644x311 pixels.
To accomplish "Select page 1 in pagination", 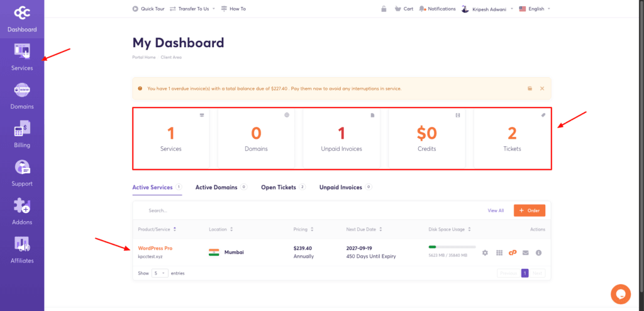I will (525, 273).
